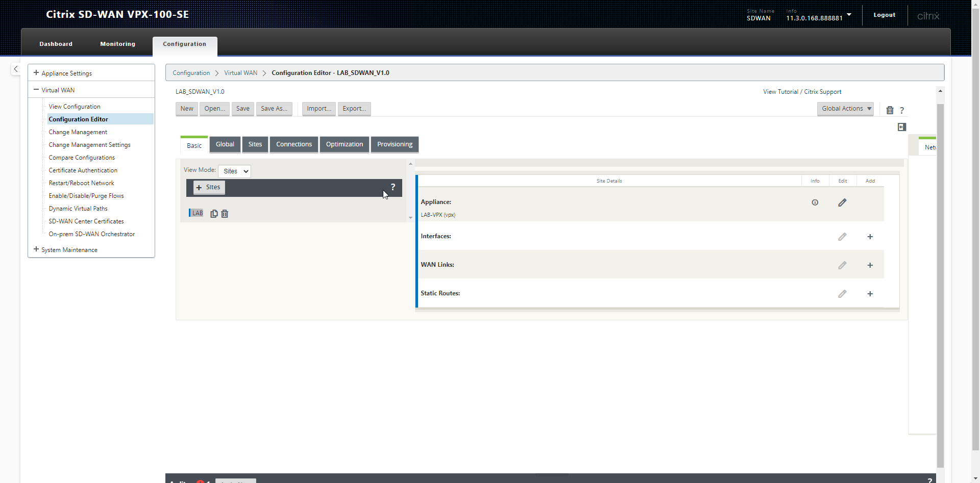The width and height of the screenshot is (980, 483).
Task: Expand the System Maintenance tree node
Action: [36, 249]
